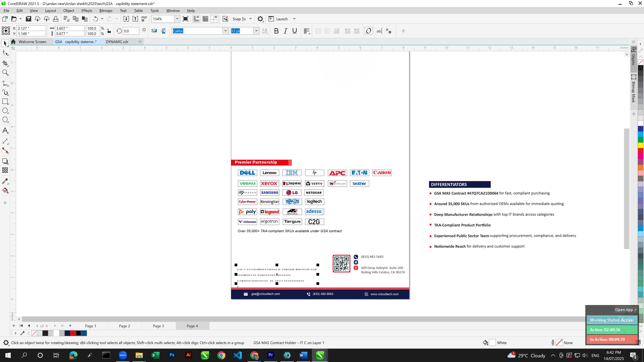This screenshot has height=362, width=644.
Task: Toggle bullet list formatting
Action: coord(318,31)
